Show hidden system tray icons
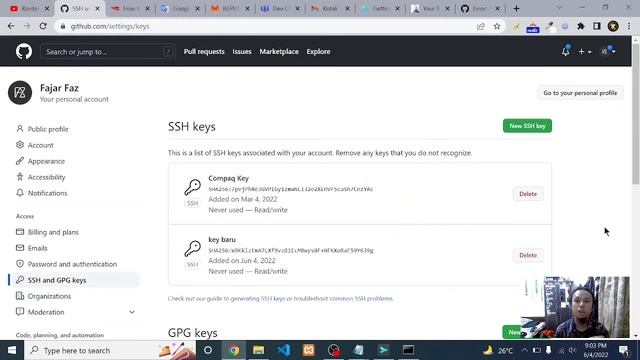This screenshot has width=640, height=360. tap(524, 350)
